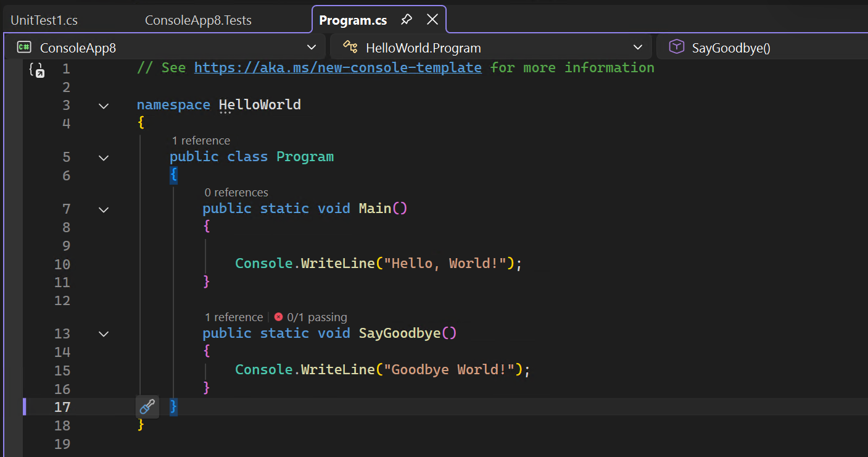Viewport: 868px width, 457px height.
Task: Open the aka.ms/new-console-template link
Action: [338, 67]
